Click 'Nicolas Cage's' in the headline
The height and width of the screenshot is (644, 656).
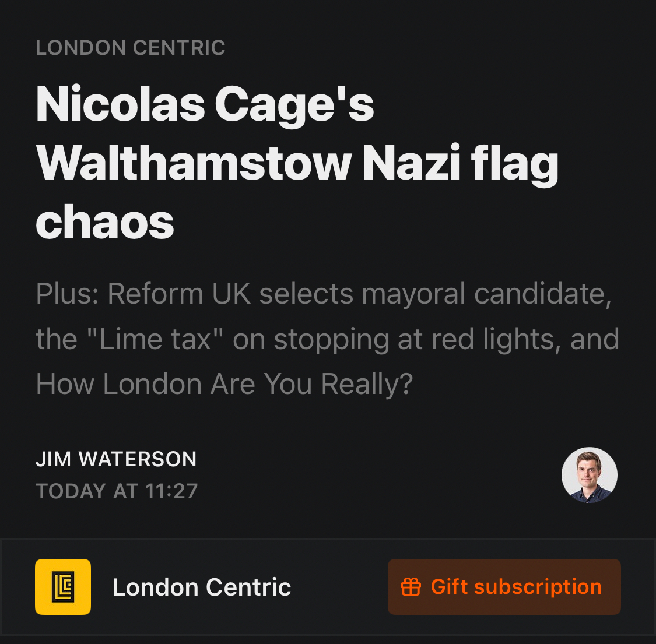click(205, 105)
